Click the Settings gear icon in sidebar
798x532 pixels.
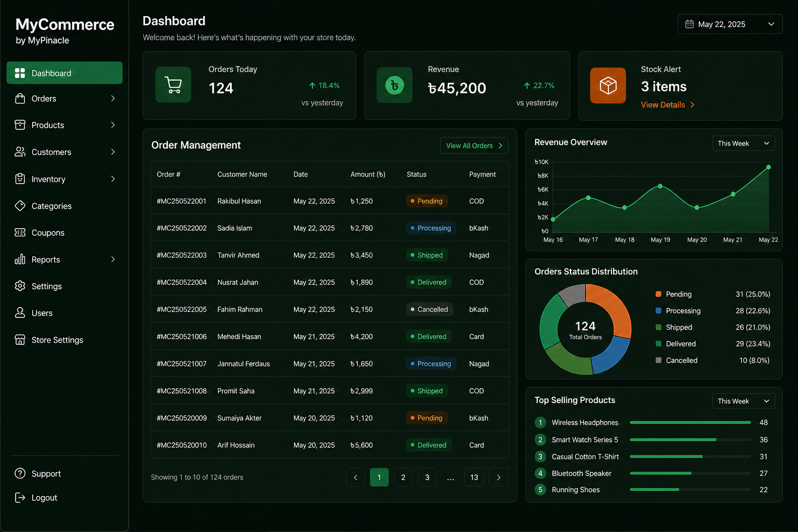coord(20,286)
